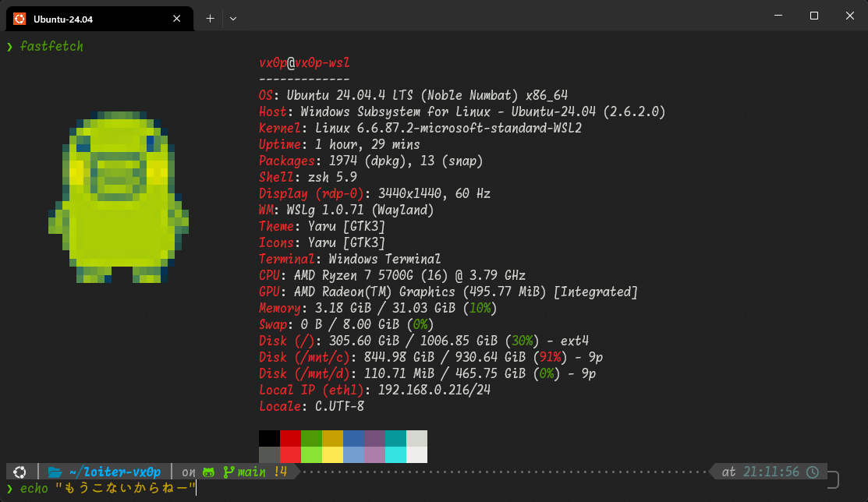Click the bright red color block
This screenshot has width=868, height=502.
(291, 455)
